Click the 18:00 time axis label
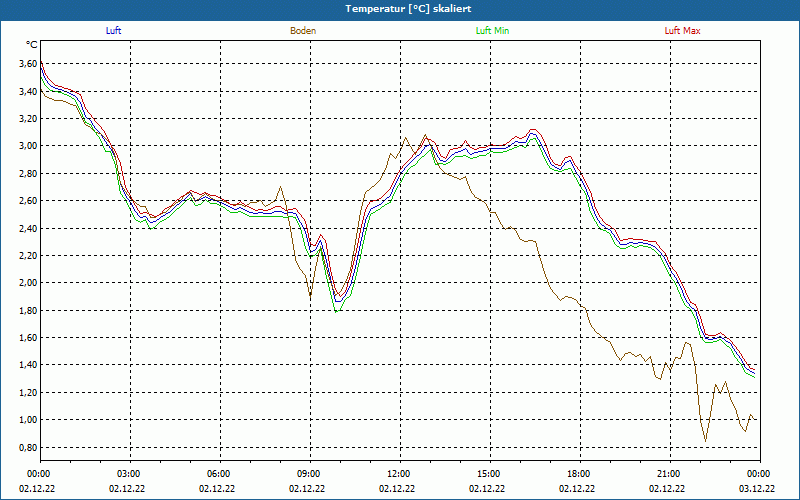Screen dimensions: 800x500 580,473
